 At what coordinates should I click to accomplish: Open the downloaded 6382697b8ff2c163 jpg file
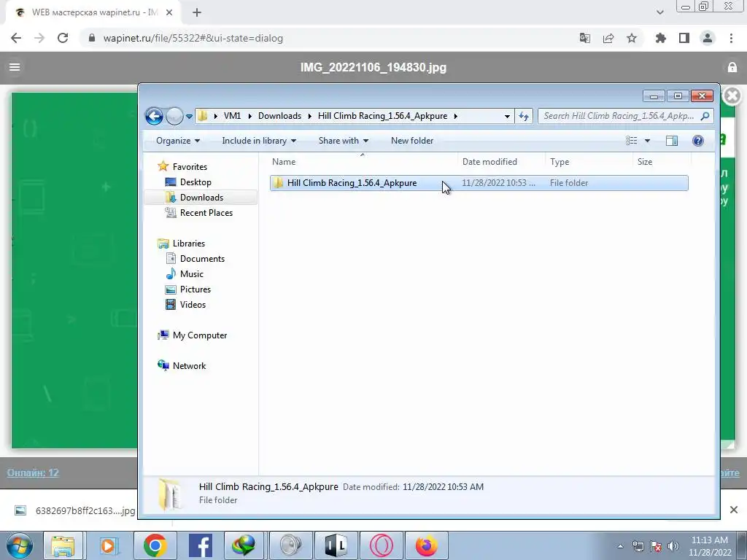coord(76,510)
